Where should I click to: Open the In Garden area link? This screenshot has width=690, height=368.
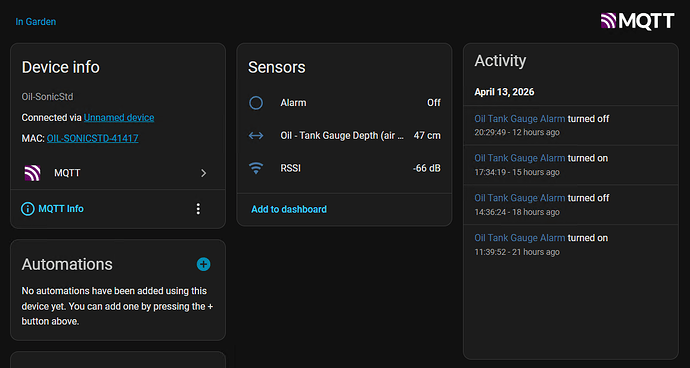pyautogui.click(x=36, y=22)
